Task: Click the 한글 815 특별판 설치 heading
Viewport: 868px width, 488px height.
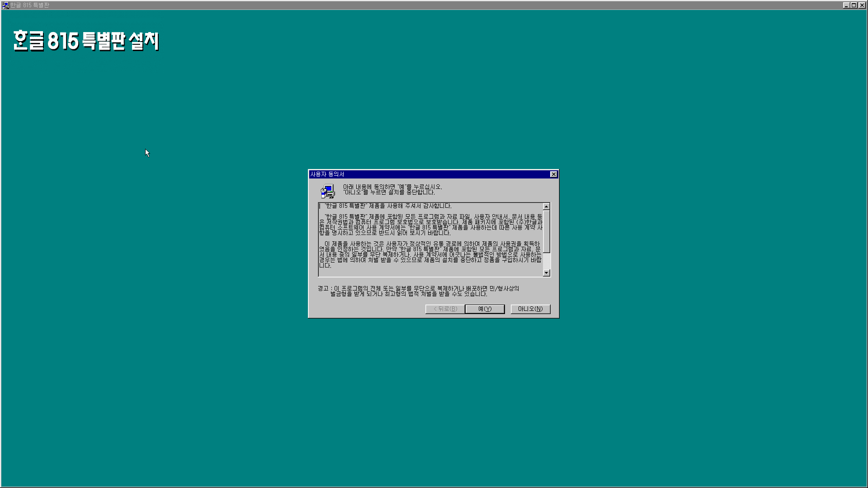Action: tap(86, 41)
